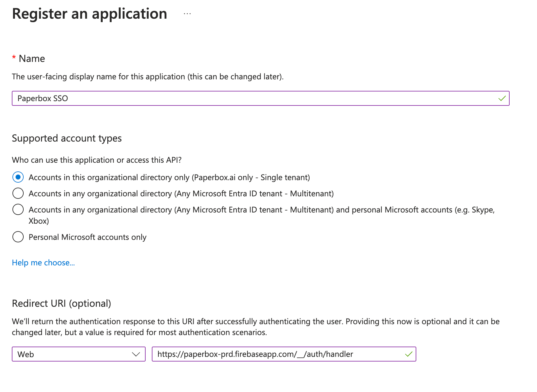Choose 'Personal Microsoft accounts only'

[18, 237]
